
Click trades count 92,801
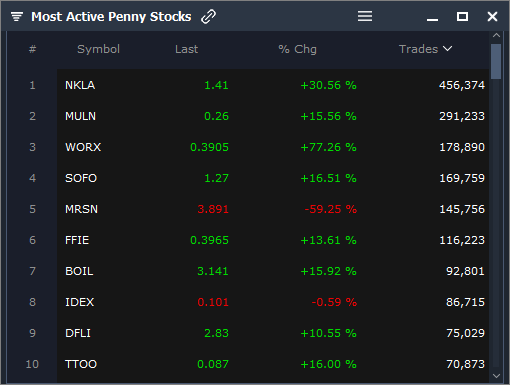point(465,271)
